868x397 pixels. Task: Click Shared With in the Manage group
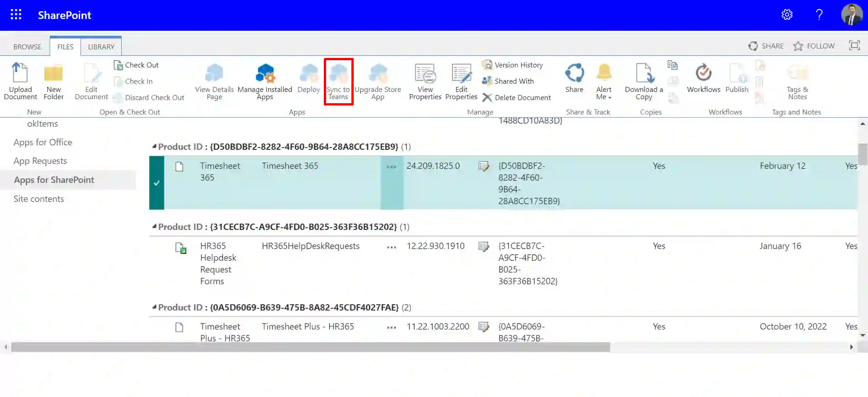(x=508, y=81)
